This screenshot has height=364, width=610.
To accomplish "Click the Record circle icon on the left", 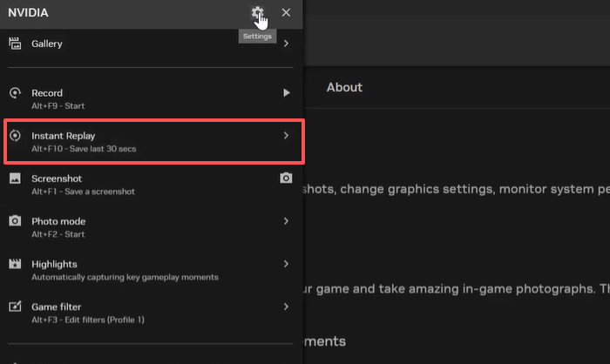I will 15,93.
